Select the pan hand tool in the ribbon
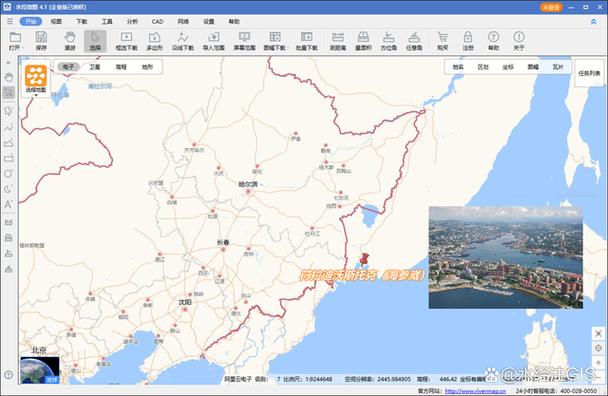608x396 pixels. coord(70,37)
